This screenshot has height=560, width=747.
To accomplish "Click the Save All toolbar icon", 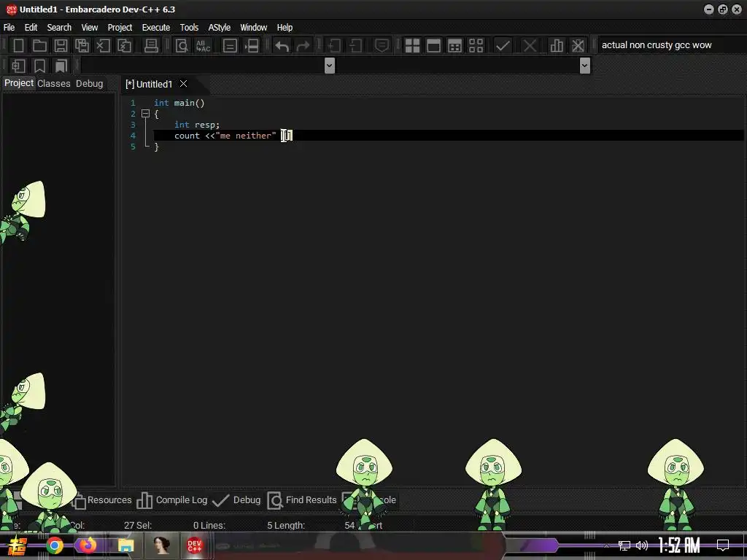I will pyautogui.click(x=82, y=46).
